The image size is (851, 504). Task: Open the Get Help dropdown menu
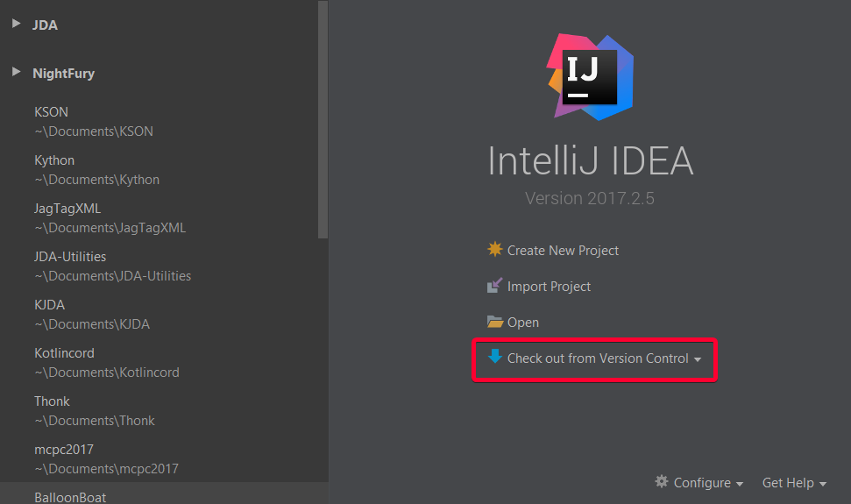tap(794, 483)
